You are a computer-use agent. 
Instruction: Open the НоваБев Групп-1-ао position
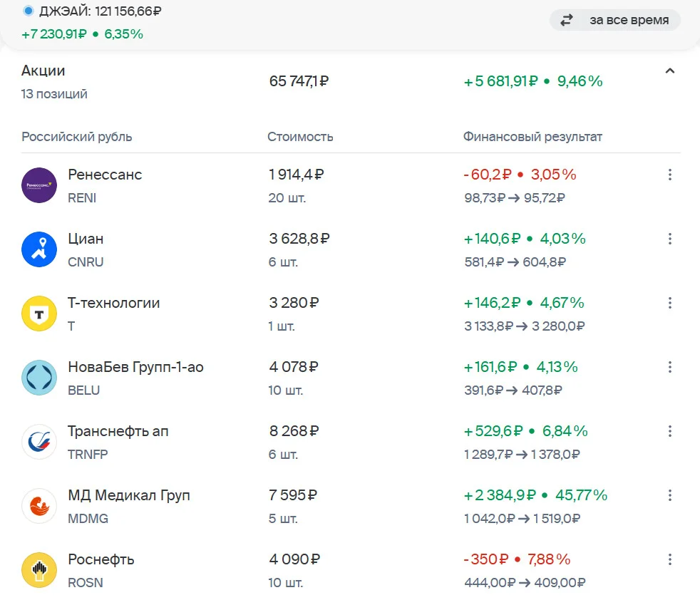point(351,378)
